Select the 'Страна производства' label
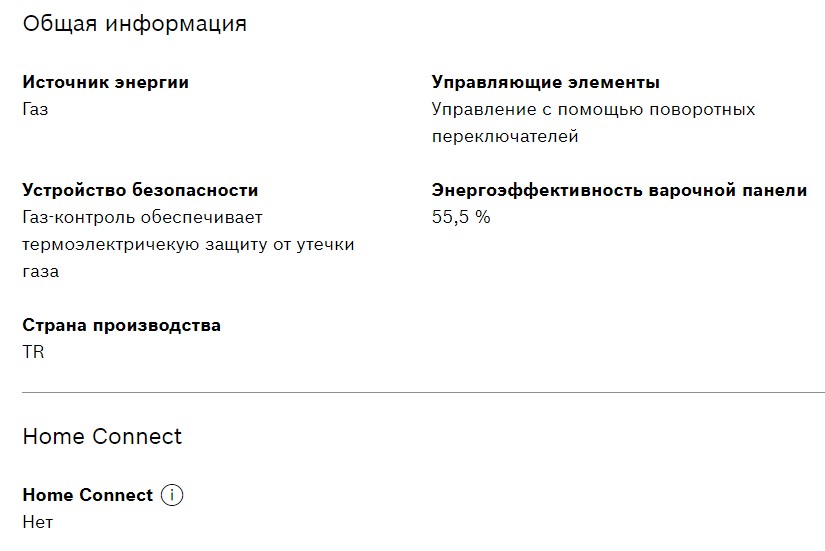This screenshot has width=825, height=551. coord(121,325)
